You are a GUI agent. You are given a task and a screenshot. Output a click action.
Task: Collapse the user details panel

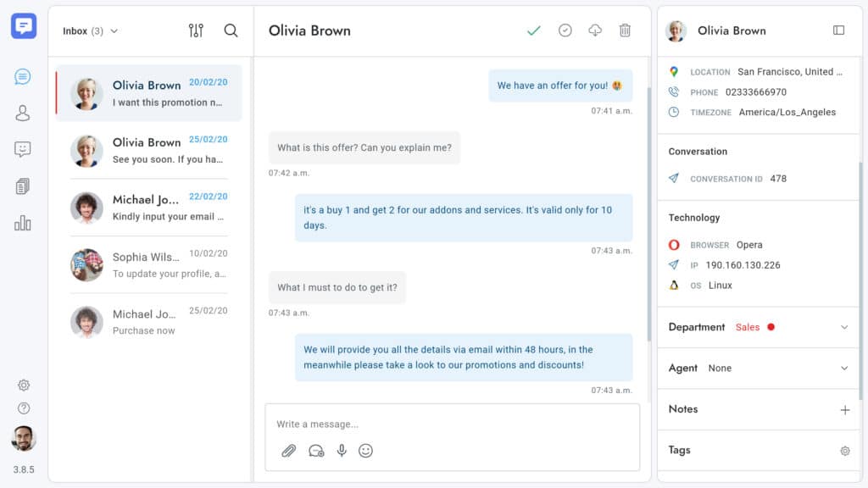click(838, 30)
